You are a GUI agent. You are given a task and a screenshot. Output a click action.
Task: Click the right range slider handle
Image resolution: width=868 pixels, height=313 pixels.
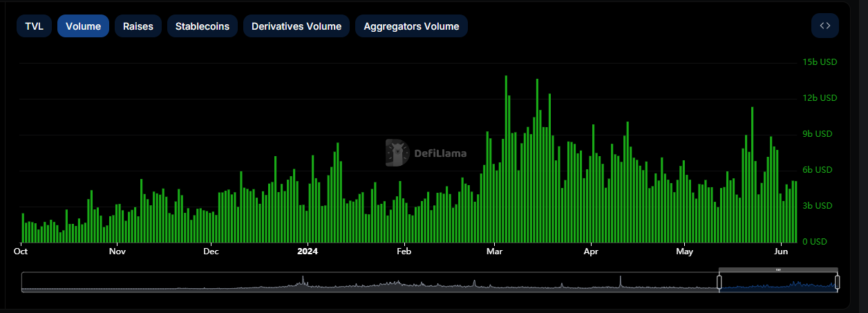[x=837, y=282]
